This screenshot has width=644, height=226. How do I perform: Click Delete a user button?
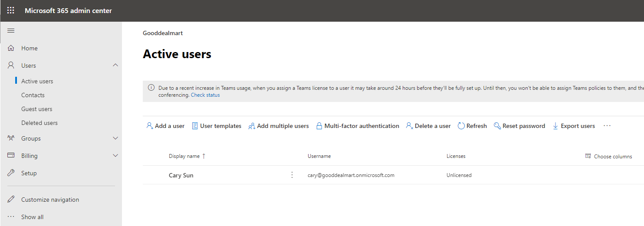click(428, 126)
